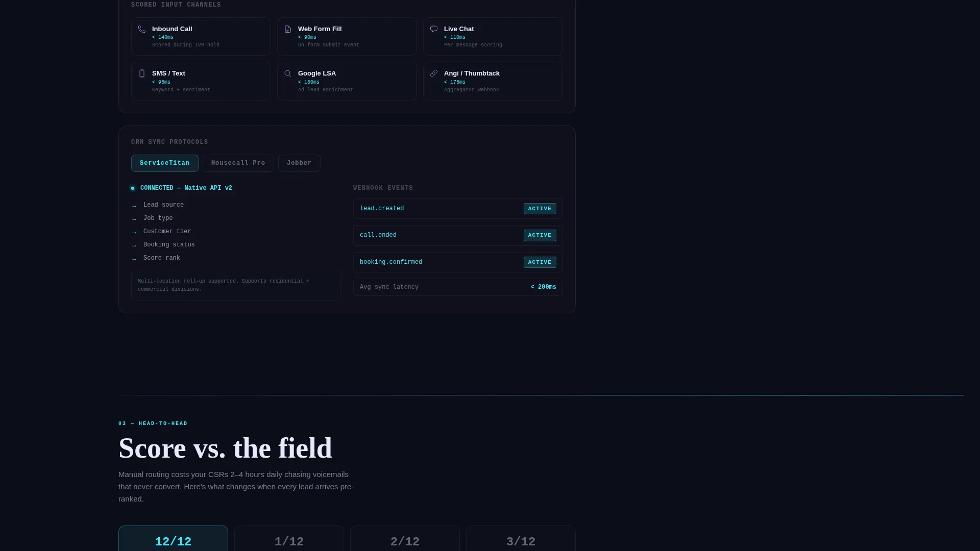Switch to the Housecall Pro tab

238,163
